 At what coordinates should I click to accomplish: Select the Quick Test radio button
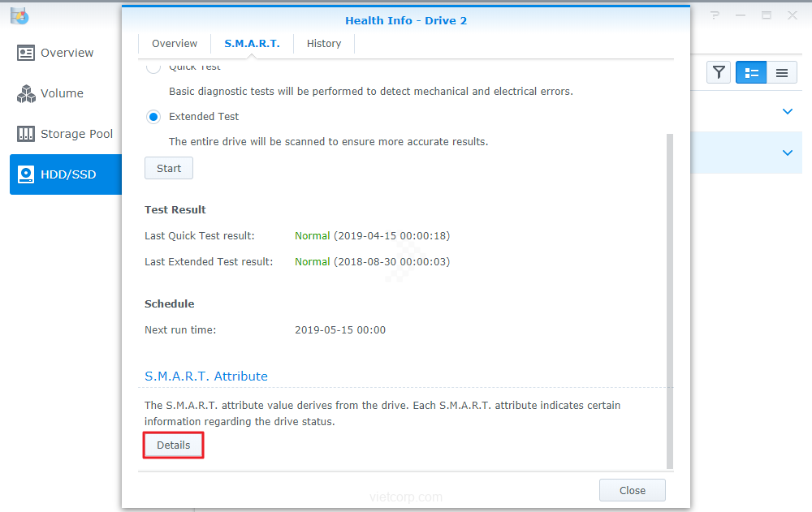[153, 67]
